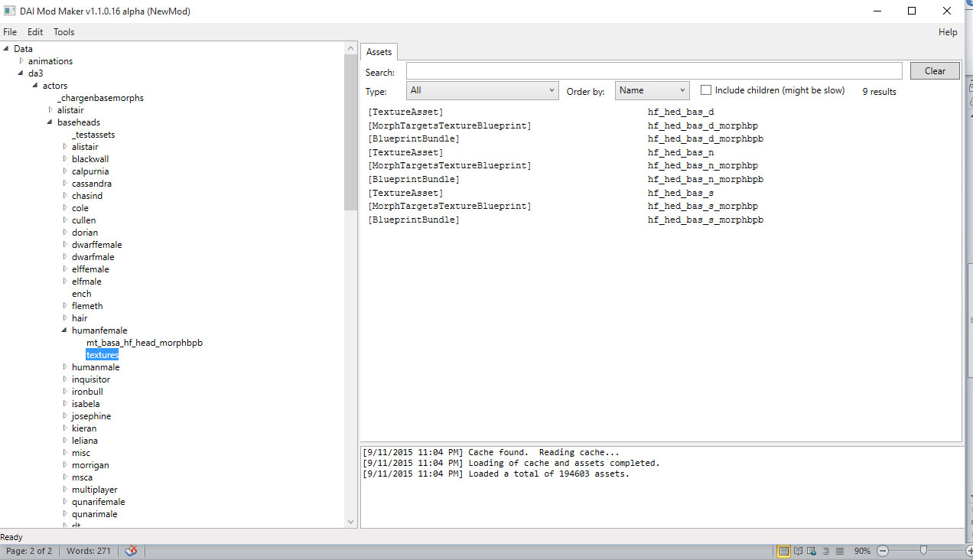Expand the blackwall folder arrow
The image size is (973, 560).
(x=65, y=159)
